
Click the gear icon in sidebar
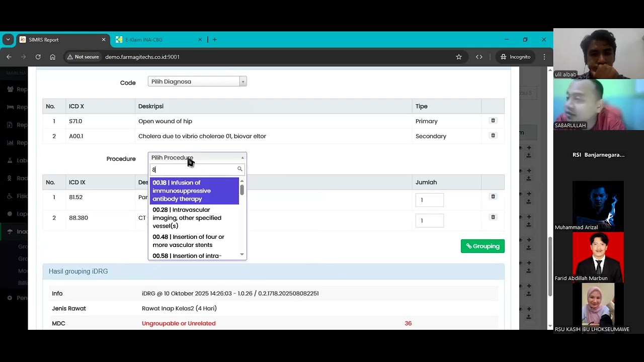point(10,298)
